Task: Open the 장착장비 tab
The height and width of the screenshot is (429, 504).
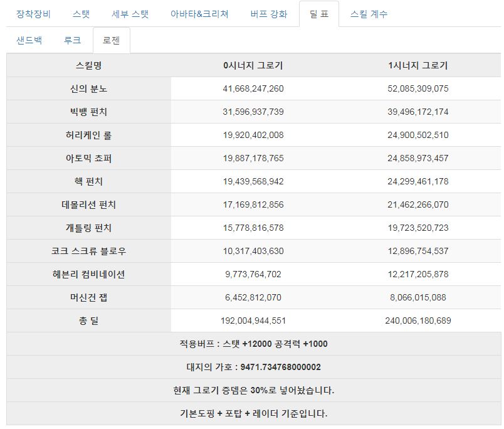Action: click(33, 14)
